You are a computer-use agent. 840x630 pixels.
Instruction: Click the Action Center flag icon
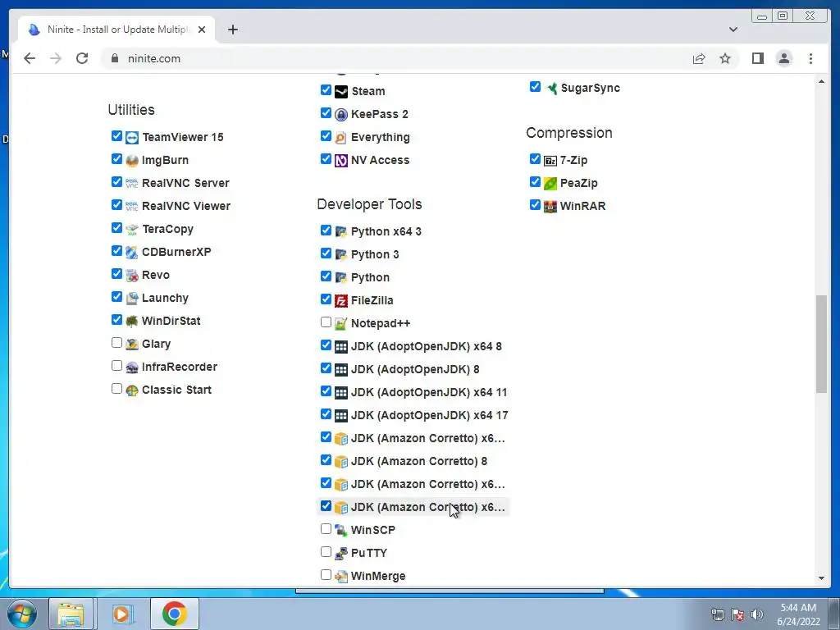pyautogui.click(x=737, y=614)
